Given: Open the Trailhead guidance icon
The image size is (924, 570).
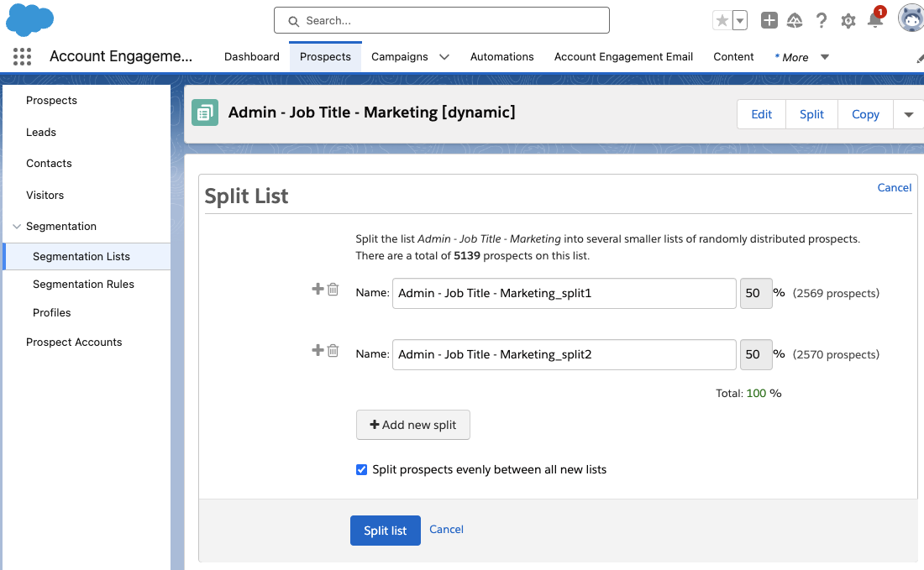Looking at the screenshot, I should (x=795, y=21).
